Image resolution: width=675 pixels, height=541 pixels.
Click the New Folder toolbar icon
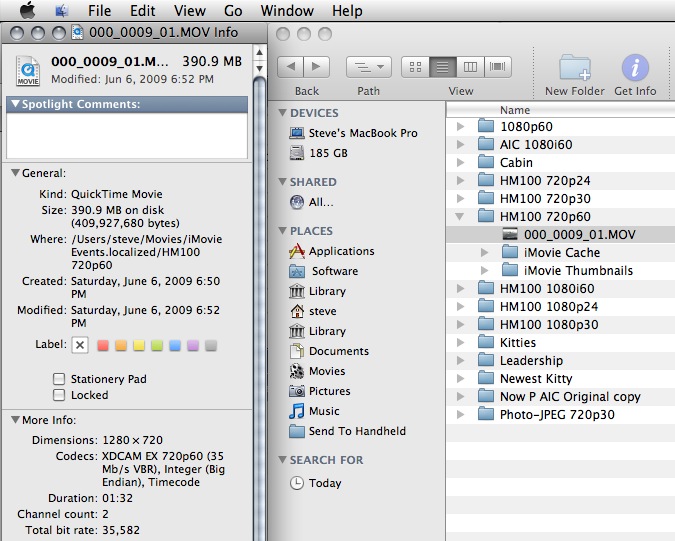tap(575, 68)
